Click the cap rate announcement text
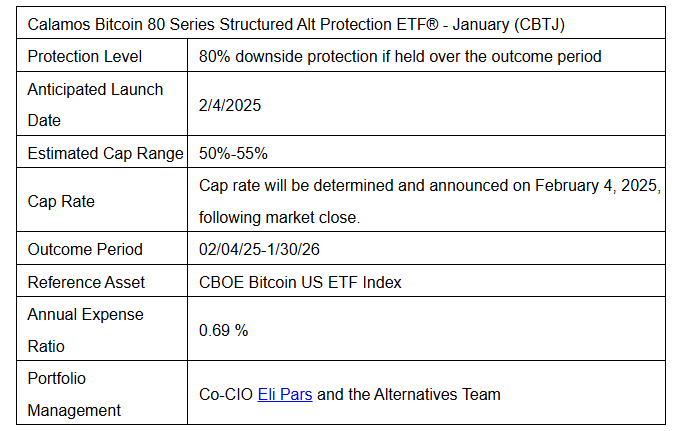 429,201
